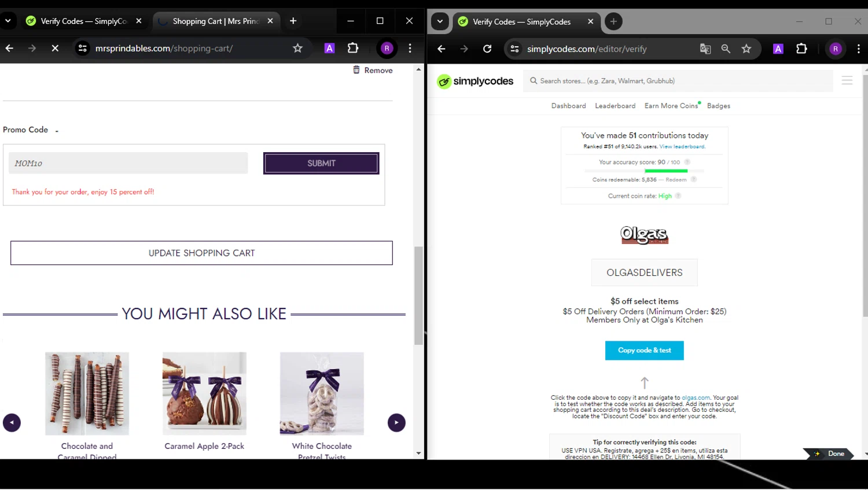Click Copy code & test button
Screen dimensions: 868x490
645,351
